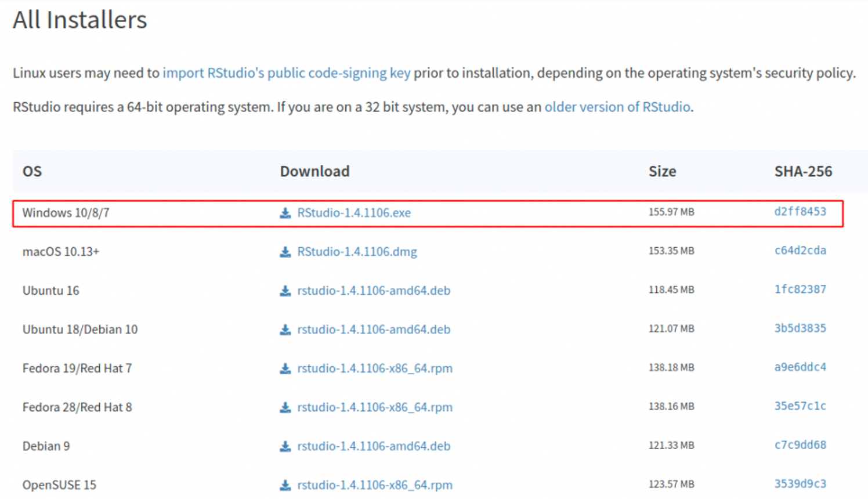This screenshot has width=868, height=499.
Task: Click the Size column header
Action: 661,171
